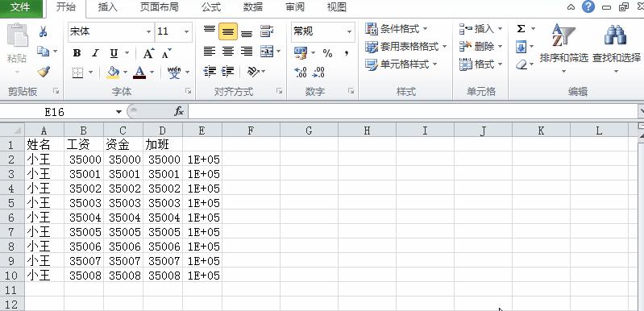Toggle italic formatting
The image size is (644, 311).
coord(95,53)
